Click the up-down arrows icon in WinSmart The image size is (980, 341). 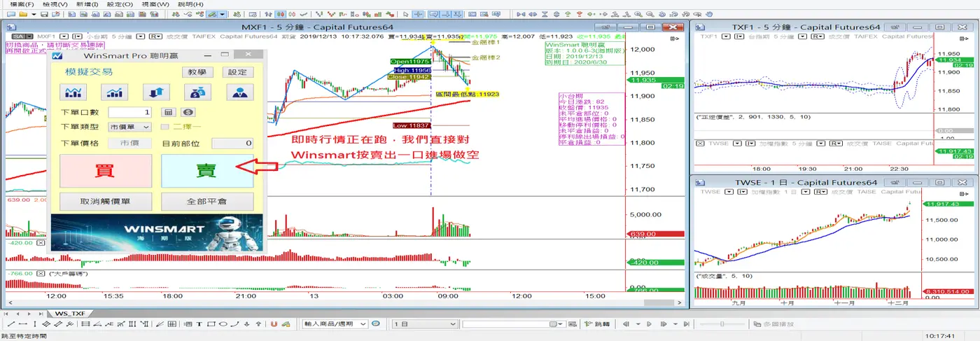[x=156, y=92]
